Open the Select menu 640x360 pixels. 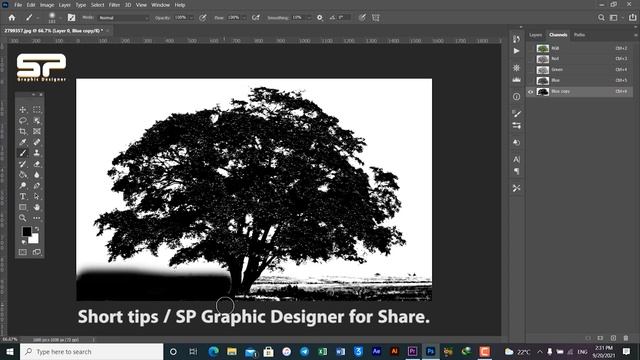pyautogui.click(x=98, y=5)
